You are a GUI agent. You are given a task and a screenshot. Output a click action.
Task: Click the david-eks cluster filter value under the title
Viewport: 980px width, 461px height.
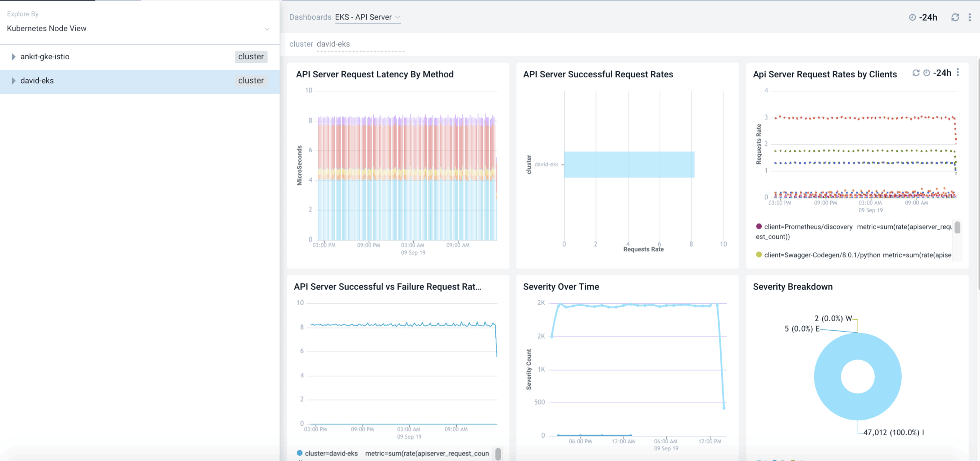[x=333, y=44]
